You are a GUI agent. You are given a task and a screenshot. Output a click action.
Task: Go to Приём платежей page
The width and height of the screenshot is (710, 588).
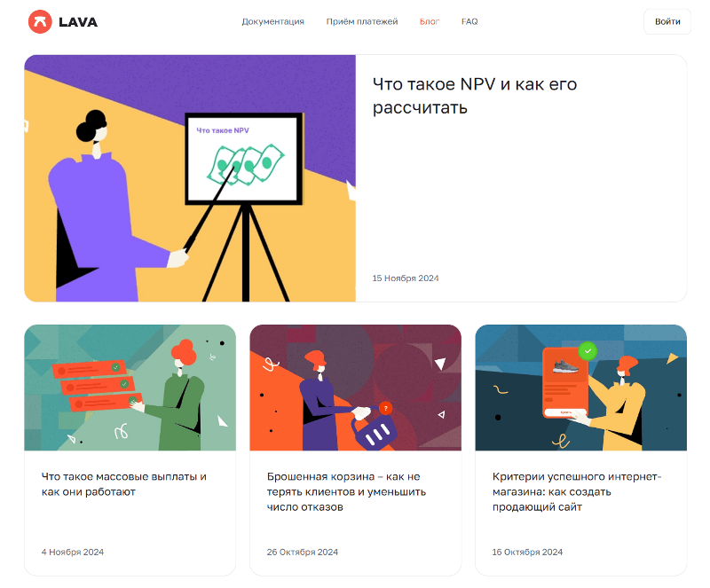click(x=362, y=21)
